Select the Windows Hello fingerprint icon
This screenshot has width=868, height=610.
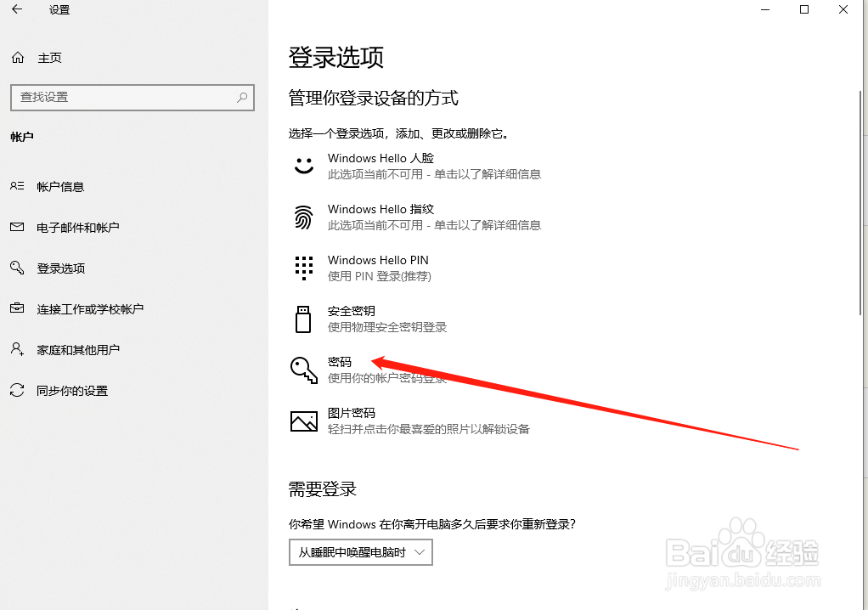tap(303, 217)
